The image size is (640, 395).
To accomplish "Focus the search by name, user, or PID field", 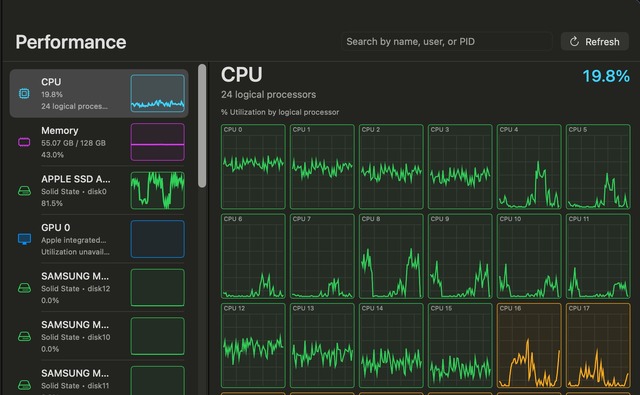I will 447,42.
